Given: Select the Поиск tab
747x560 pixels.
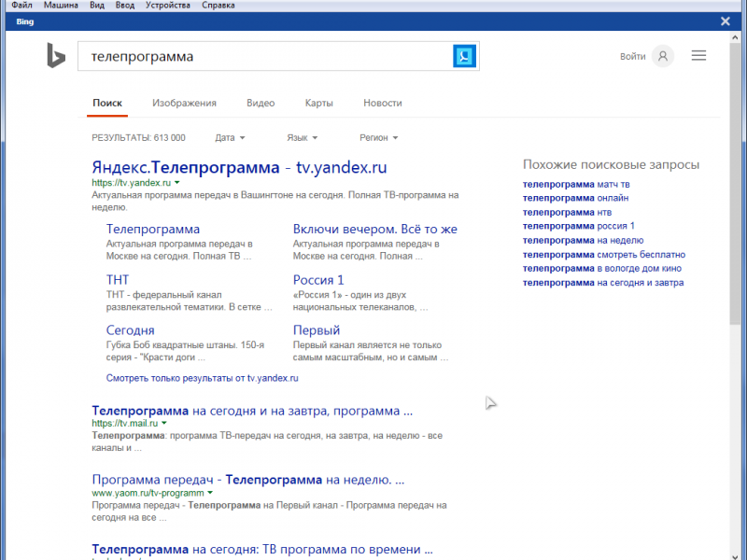Looking at the screenshot, I should [x=107, y=103].
